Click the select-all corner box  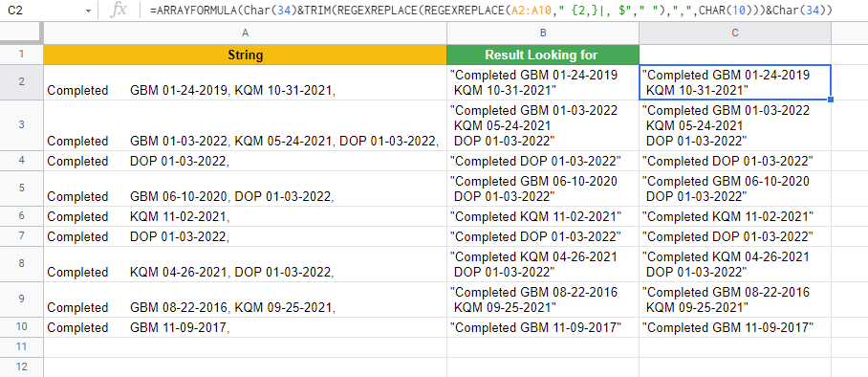(x=22, y=33)
